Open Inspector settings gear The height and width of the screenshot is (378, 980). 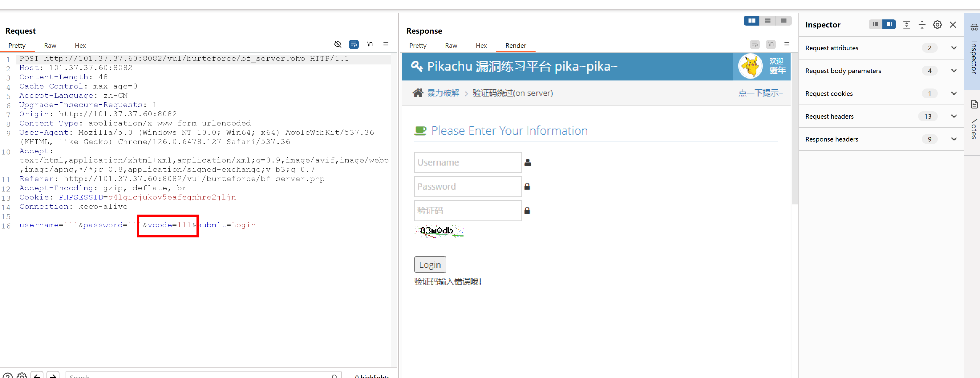click(x=937, y=25)
